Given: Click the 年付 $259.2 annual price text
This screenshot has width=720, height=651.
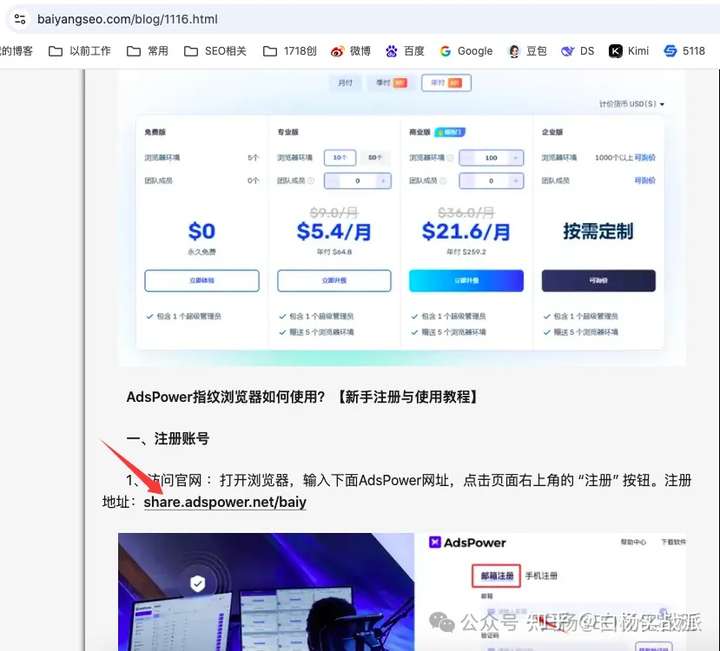Looking at the screenshot, I should coord(466,252).
